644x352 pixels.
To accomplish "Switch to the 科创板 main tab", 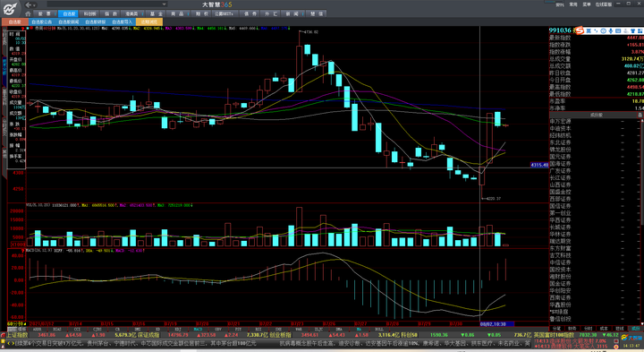I will pos(89,13).
